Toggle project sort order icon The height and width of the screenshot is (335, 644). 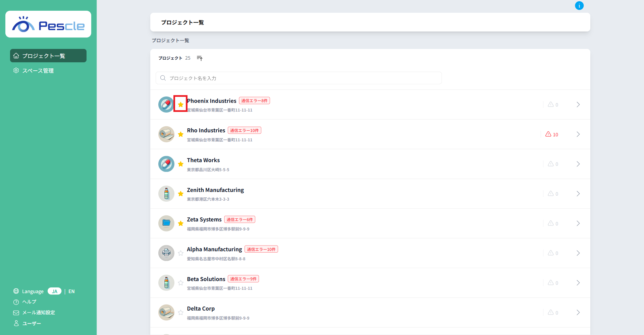(200, 58)
